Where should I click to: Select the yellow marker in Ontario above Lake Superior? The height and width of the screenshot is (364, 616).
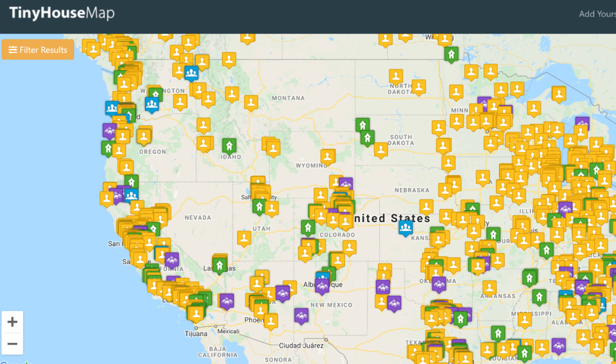558,94
